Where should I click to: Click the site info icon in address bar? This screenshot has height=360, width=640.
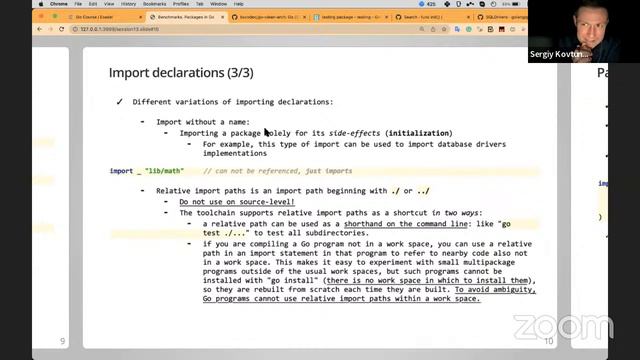[x=75, y=29]
